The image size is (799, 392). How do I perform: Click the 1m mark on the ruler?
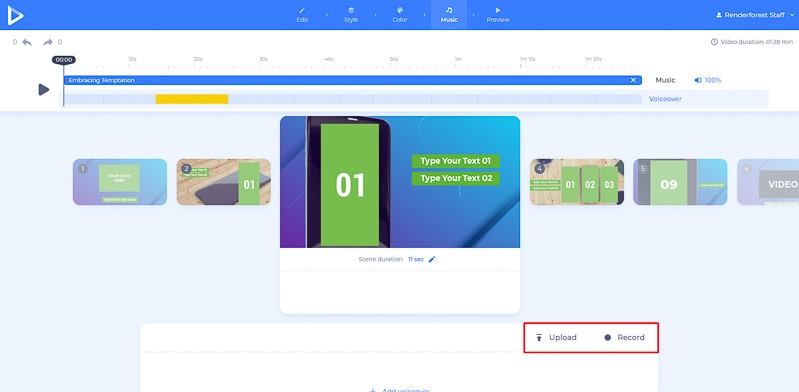[x=458, y=59]
